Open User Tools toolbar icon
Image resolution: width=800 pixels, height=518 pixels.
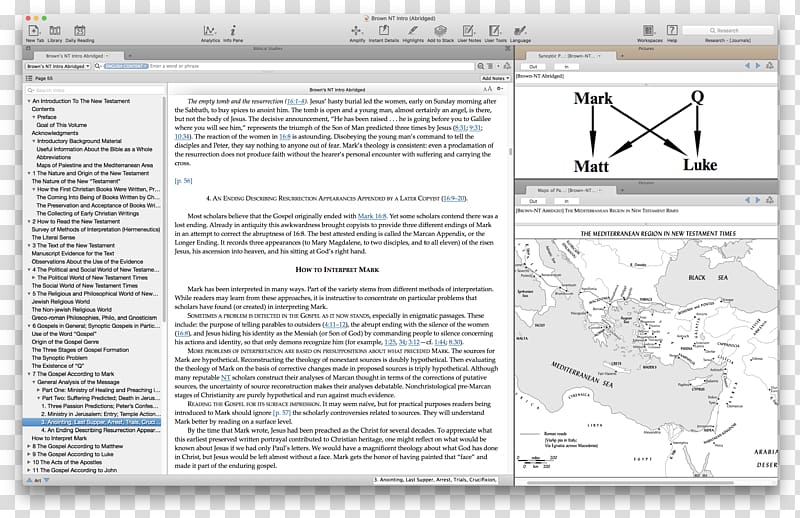point(495,31)
